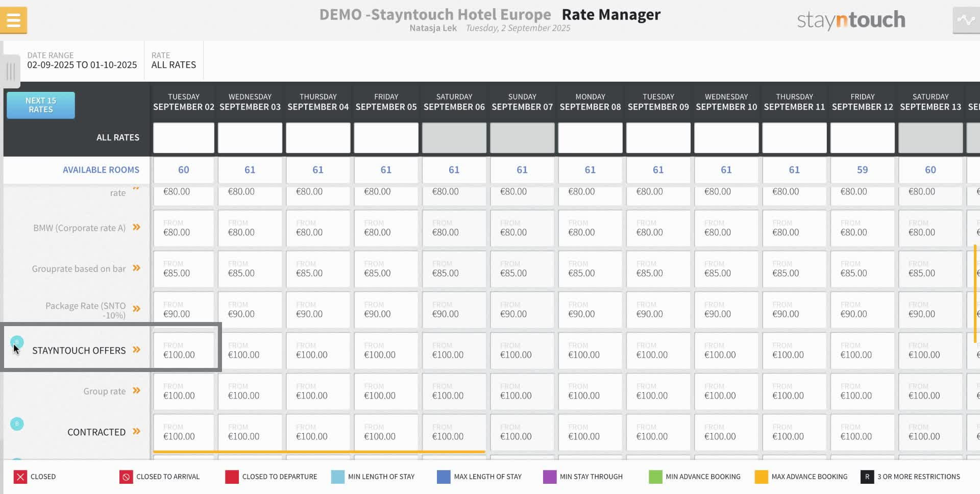This screenshot has width=980, height=494.
Task: Click the ALL RATES row label
Action: [x=118, y=138]
